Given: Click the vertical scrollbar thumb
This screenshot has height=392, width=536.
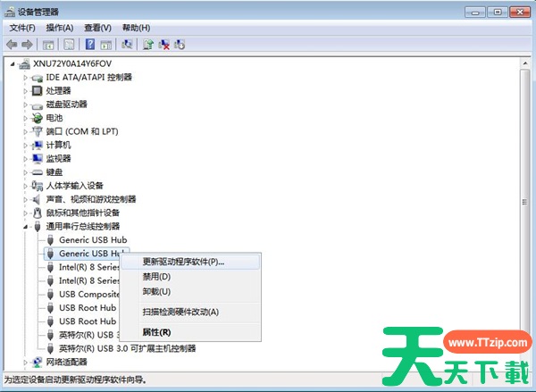Looking at the screenshot, I should pyautogui.click(x=524, y=202).
